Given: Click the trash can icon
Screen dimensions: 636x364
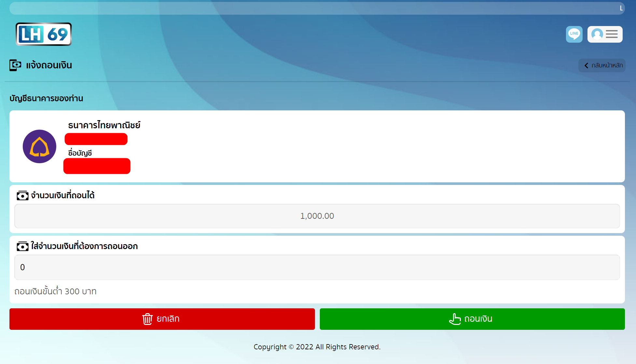Looking at the screenshot, I should pyautogui.click(x=147, y=319).
